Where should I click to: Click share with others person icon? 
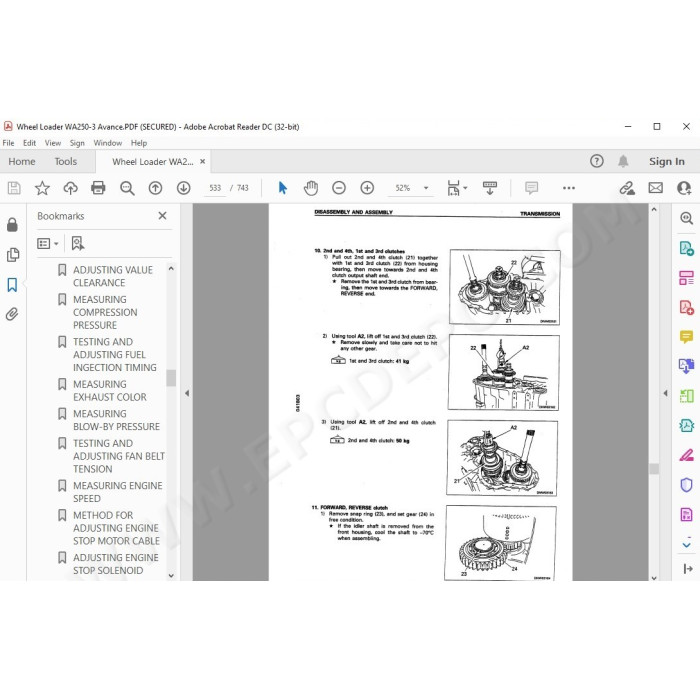(684, 188)
